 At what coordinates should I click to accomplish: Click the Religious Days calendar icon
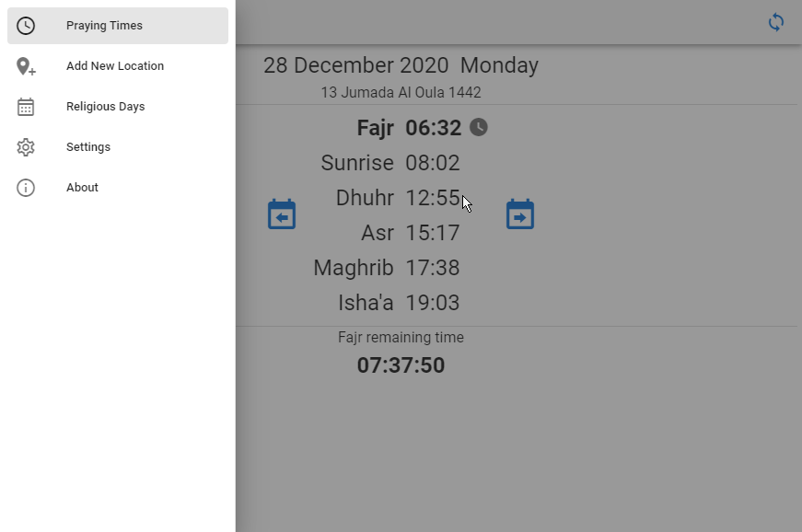click(x=26, y=107)
